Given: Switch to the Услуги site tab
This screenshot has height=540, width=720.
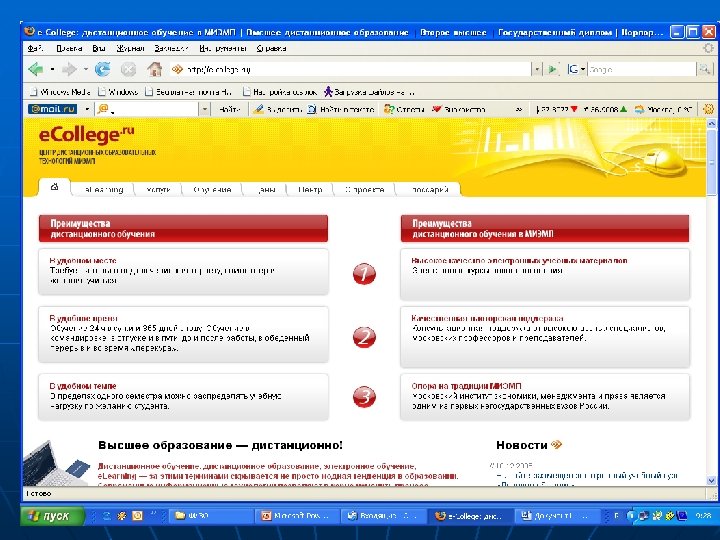Looking at the screenshot, I should click(x=158, y=189).
